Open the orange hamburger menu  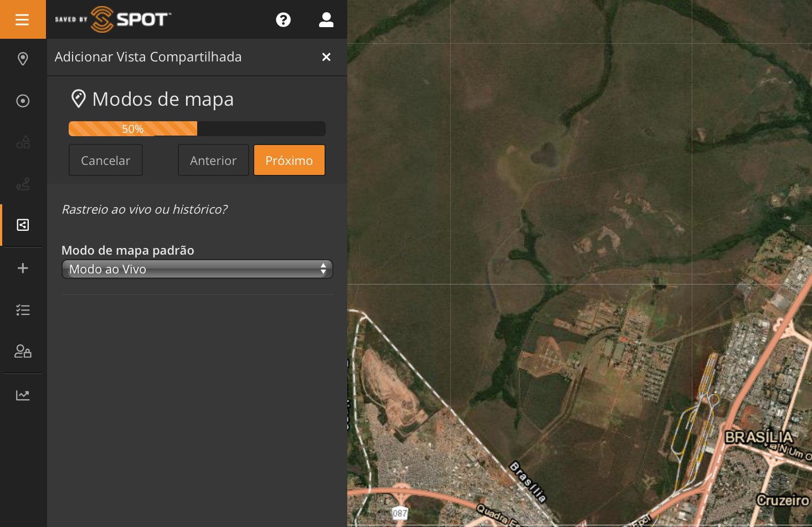click(x=22, y=20)
